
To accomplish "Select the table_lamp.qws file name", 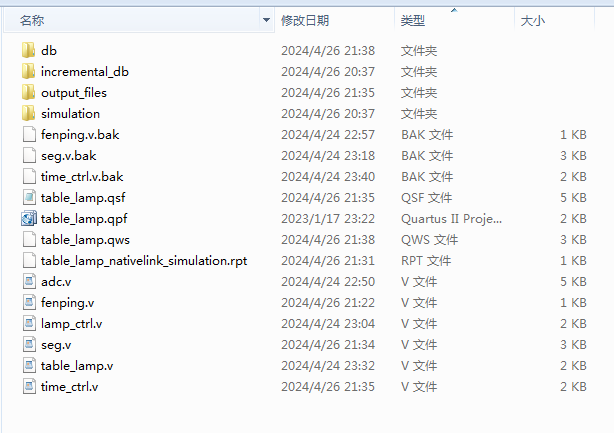I will (x=85, y=240).
